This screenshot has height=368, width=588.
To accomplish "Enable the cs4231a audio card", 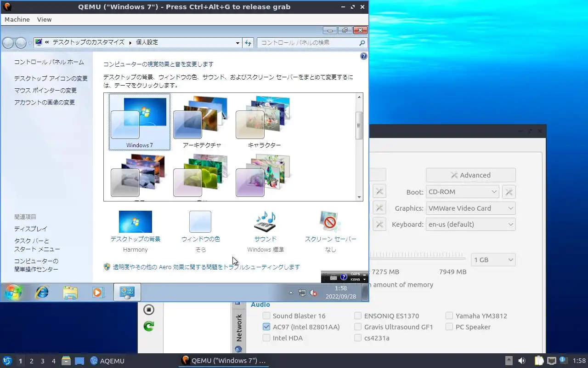I will click(x=358, y=338).
